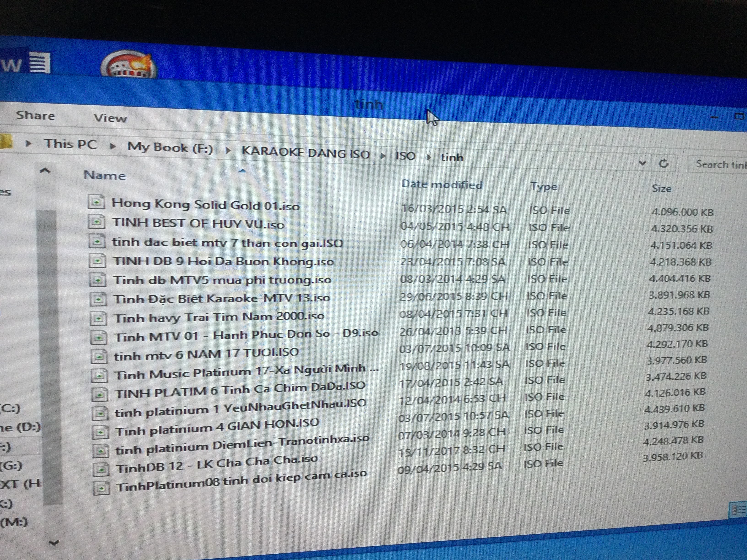Image resolution: width=747 pixels, height=560 pixels.
Task: Expand arrow after KARAOKE DANG ISO breadcrumb
Action: (x=383, y=156)
